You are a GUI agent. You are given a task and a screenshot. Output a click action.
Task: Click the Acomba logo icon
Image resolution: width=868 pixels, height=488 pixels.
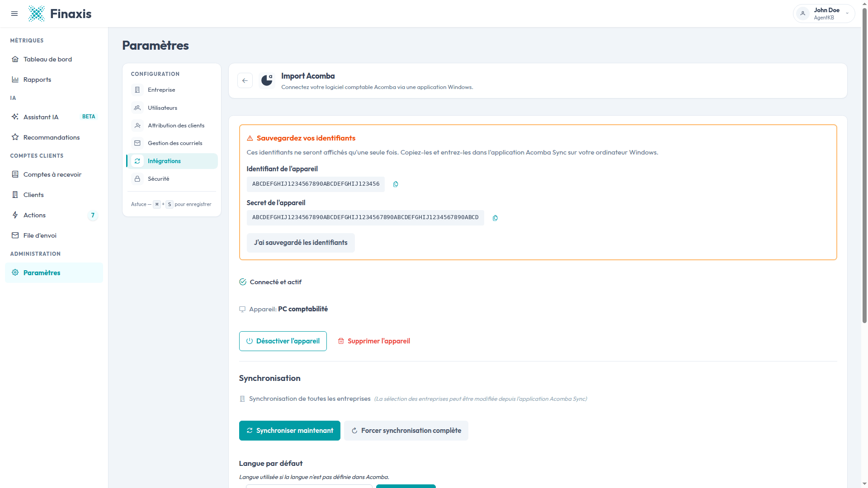tap(267, 80)
